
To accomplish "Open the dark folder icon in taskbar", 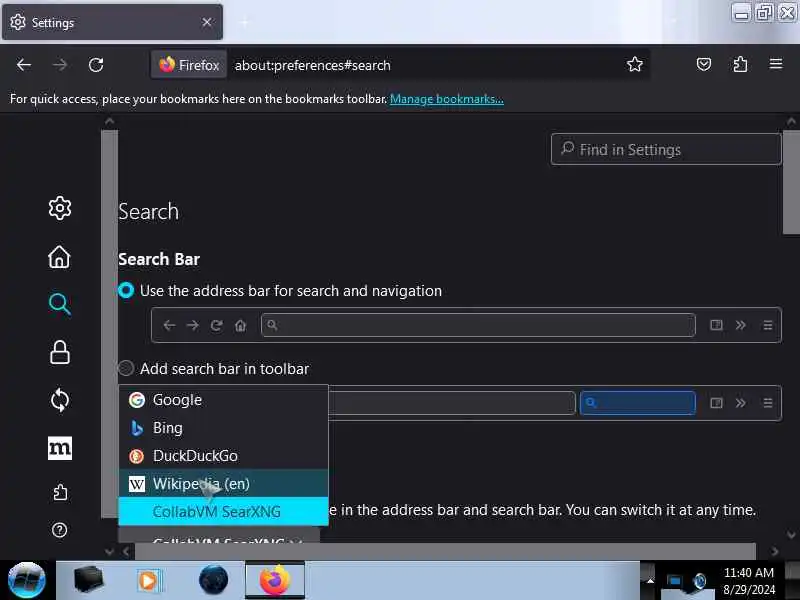I will 88,580.
